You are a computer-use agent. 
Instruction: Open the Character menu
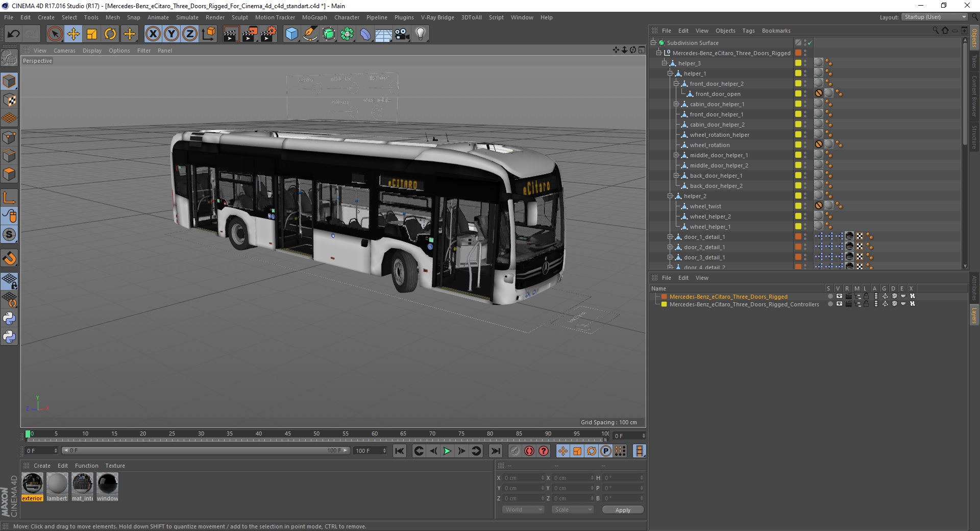[x=347, y=17]
